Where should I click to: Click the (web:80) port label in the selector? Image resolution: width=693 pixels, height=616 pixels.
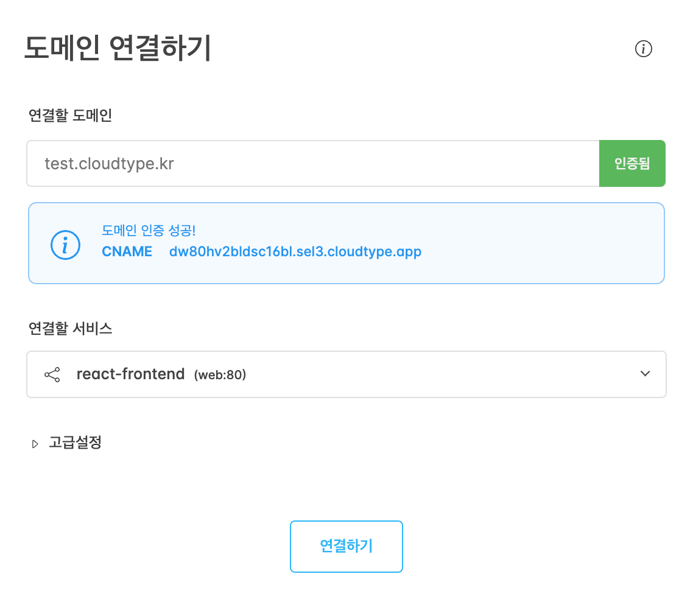point(220,375)
